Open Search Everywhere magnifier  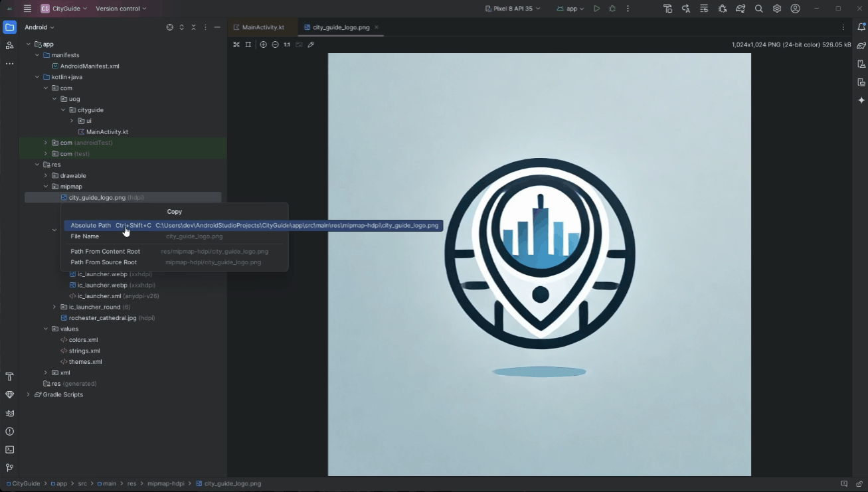pos(758,9)
